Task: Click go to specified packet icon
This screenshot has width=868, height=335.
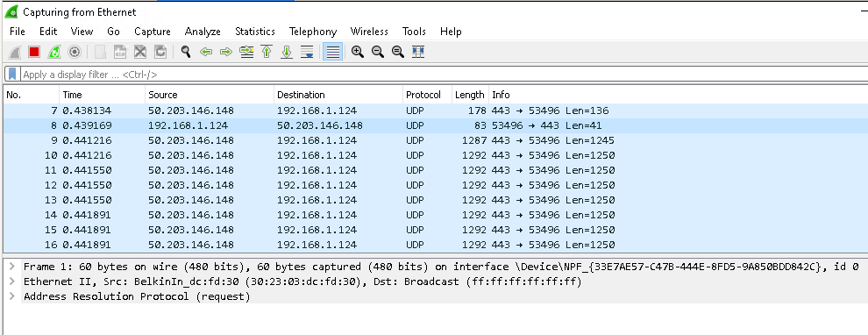Action: point(246,52)
